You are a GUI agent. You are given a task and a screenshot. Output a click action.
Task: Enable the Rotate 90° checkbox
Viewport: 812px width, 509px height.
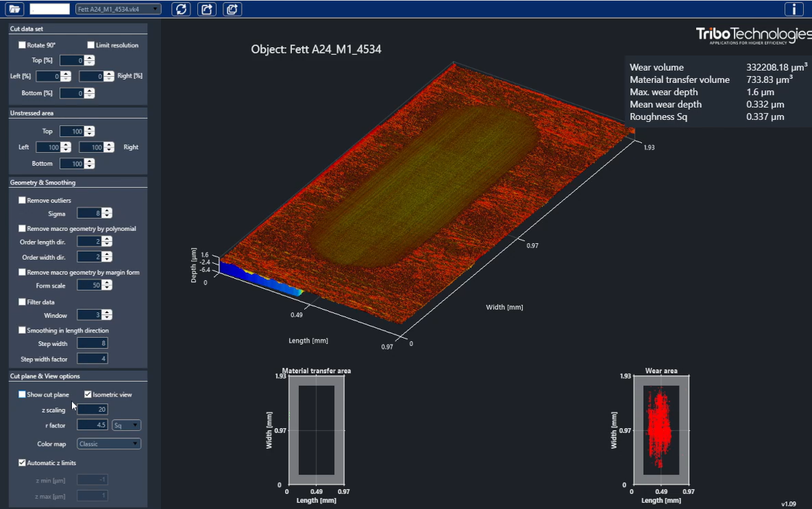[23, 45]
